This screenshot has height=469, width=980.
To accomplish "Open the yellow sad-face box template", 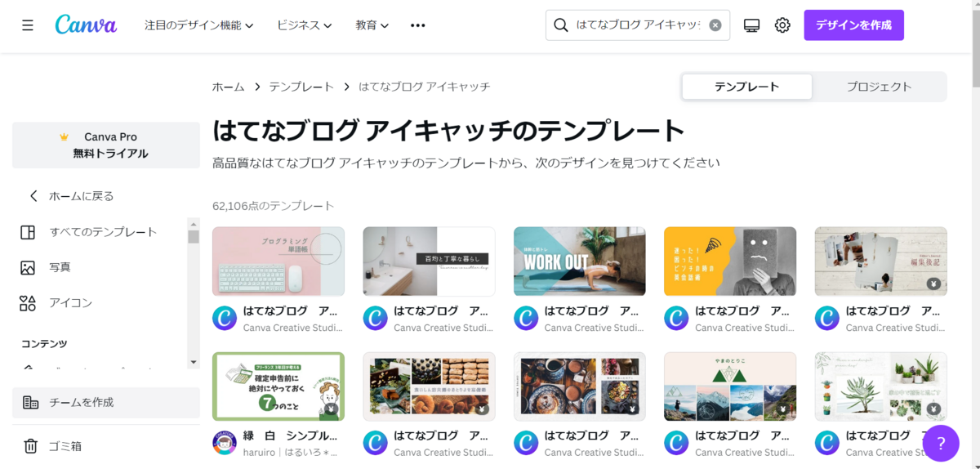I will (730, 261).
